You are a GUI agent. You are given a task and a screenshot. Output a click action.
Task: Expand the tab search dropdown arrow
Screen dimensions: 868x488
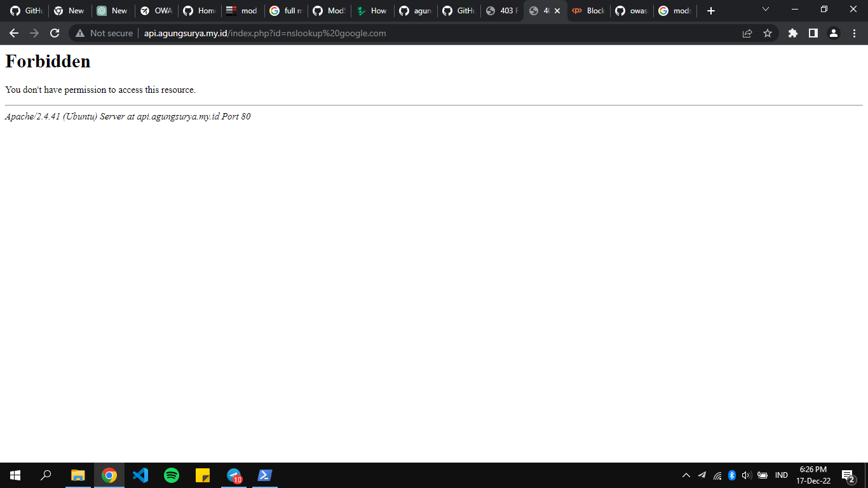[x=765, y=10]
